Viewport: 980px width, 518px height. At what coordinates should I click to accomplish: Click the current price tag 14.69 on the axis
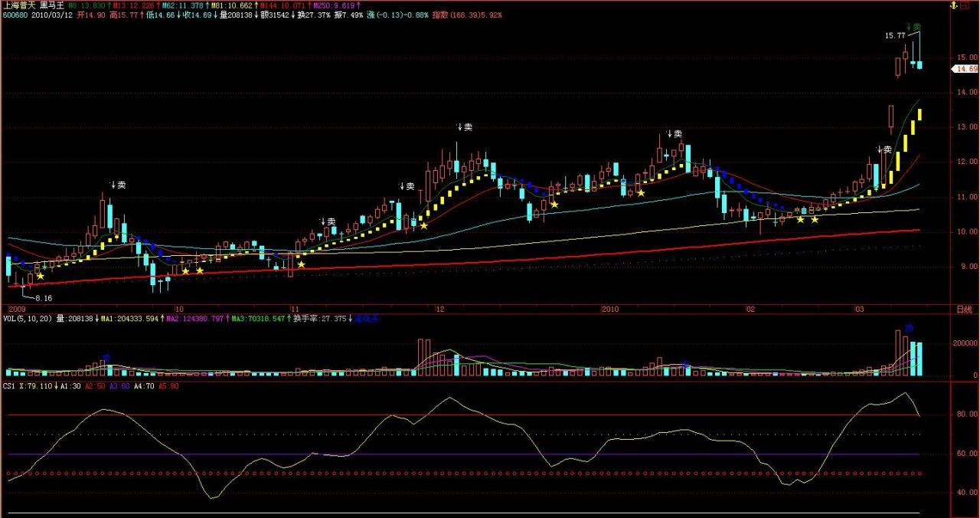pos(965,69)
